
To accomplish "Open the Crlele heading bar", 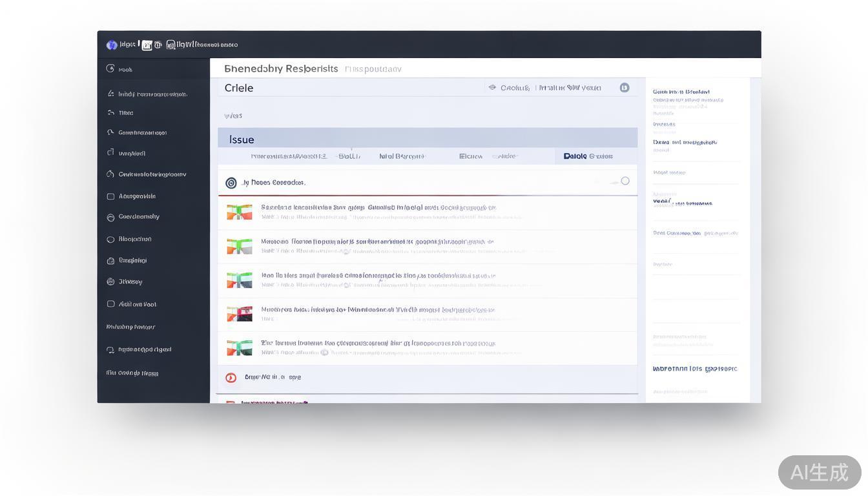I will (239, 88).
